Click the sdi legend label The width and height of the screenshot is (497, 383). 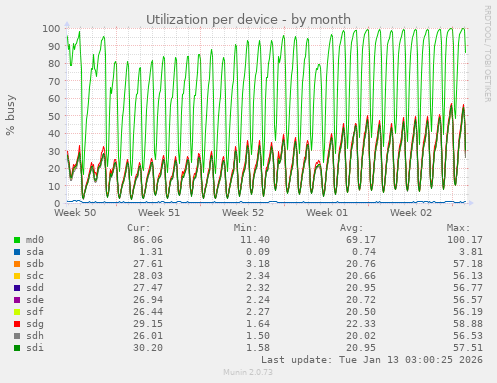tap(35, 348)
